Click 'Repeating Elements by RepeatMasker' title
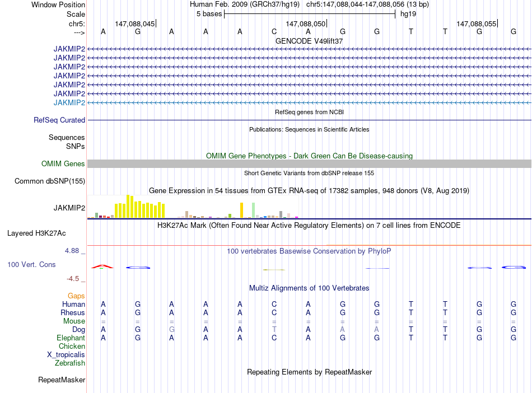Image resolution: width=532 pixels, height=393 pixels. (309, 372)
